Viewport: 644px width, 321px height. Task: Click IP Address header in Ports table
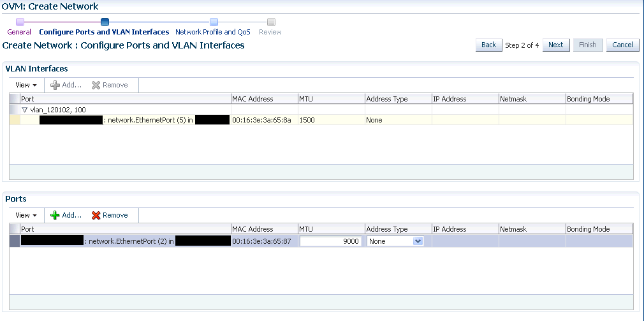coord(465,229)
